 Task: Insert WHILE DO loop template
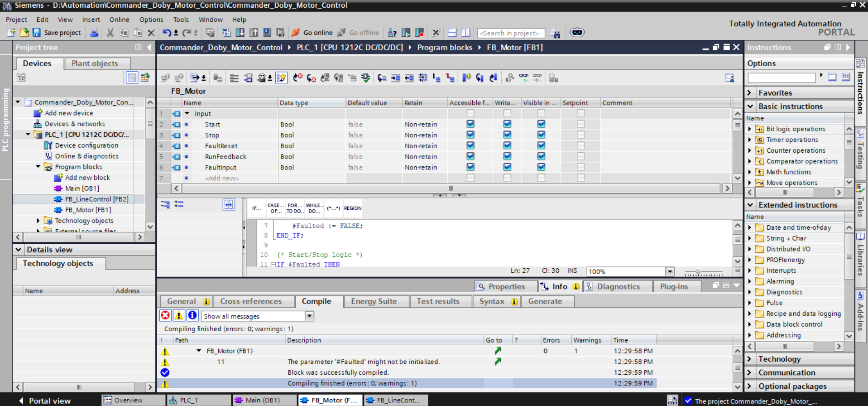314,208
